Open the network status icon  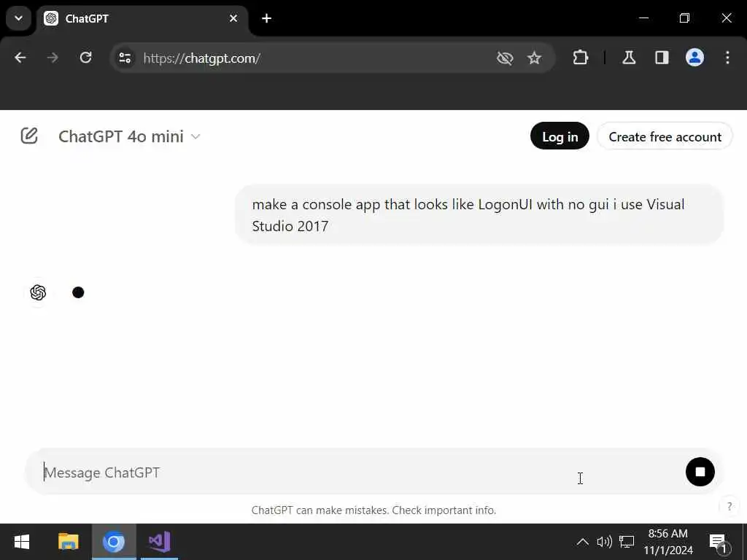tap(627, 542)
